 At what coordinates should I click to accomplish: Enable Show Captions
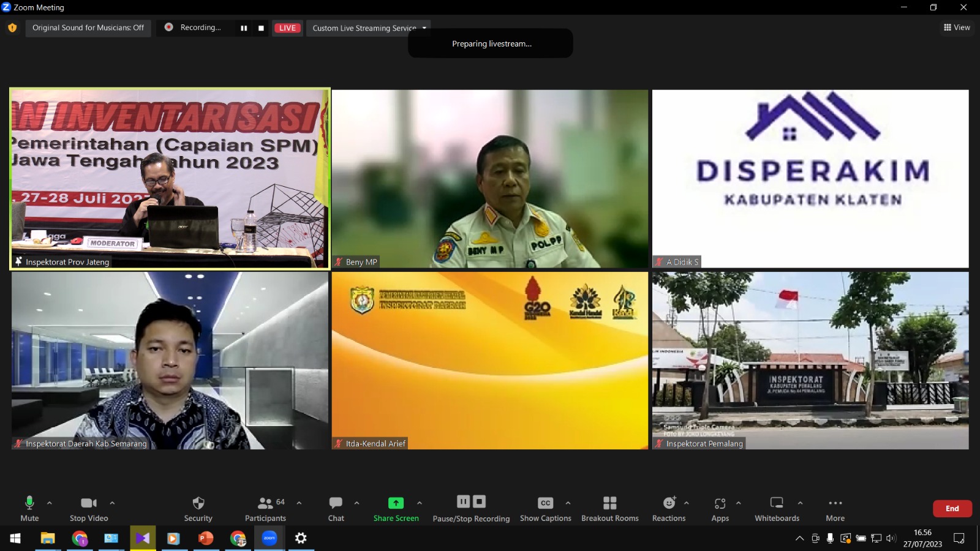(x=545, y=509)
